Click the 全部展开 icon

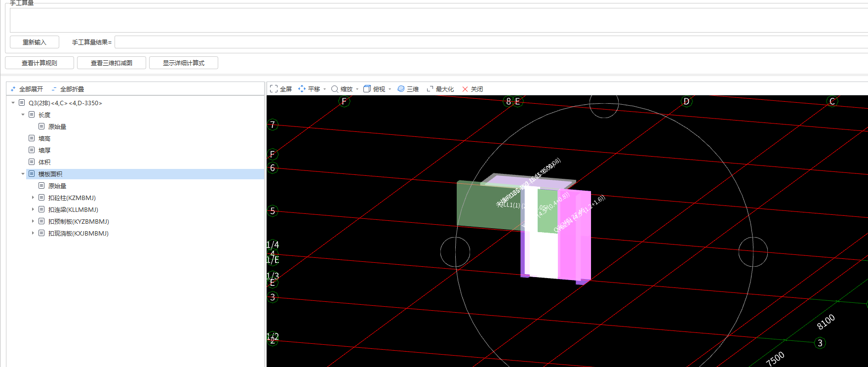(x=13, y=89)
